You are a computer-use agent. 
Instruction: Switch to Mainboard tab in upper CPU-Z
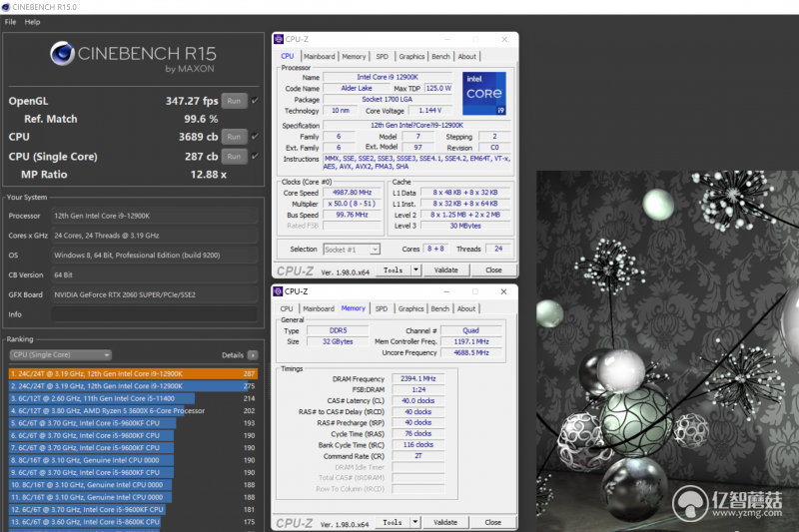click(320, 57)
